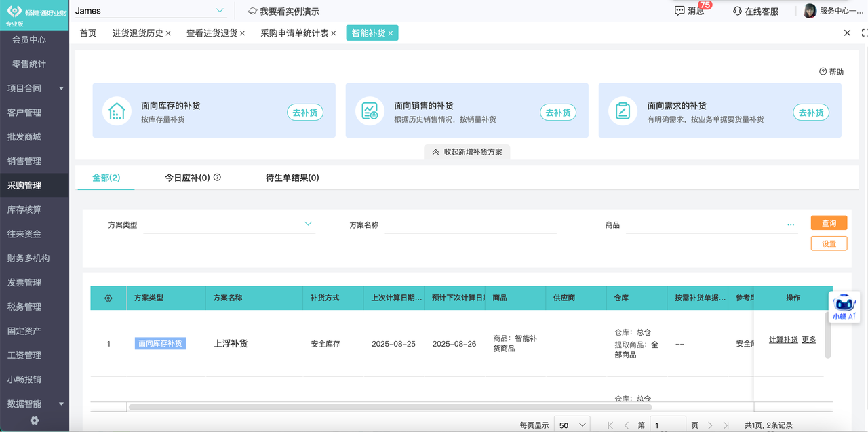Open the per-page 50 dropdown
This screenshot has width=868, height=432.
(572, 425)
